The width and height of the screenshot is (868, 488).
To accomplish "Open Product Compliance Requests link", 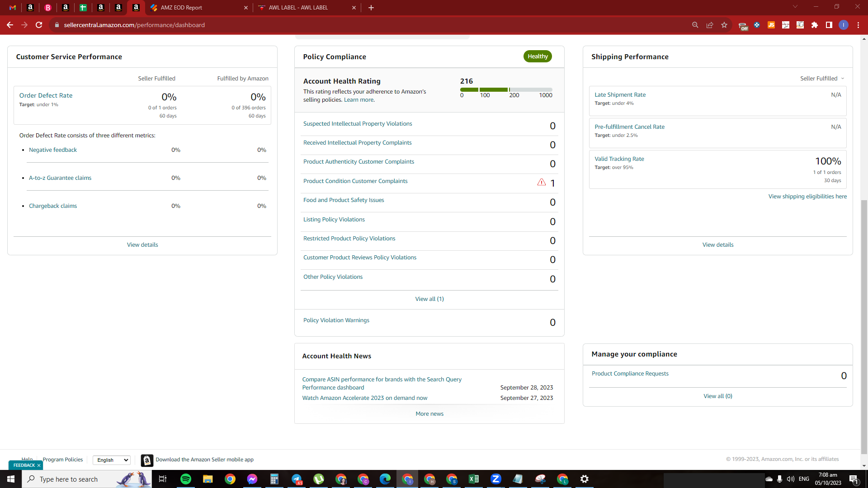I will coord(630,374).
